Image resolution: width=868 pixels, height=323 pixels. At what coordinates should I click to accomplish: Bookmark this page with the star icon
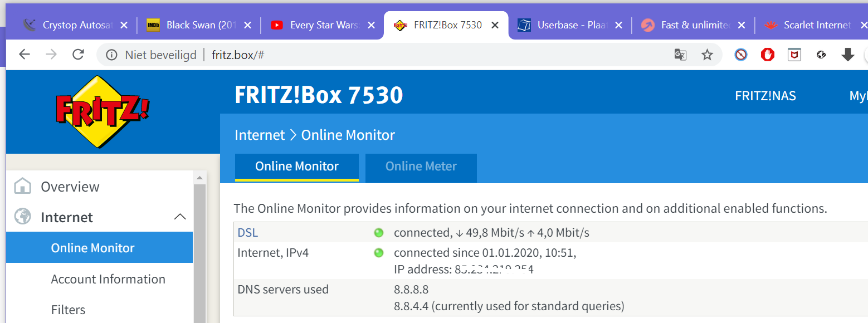pos(707,55)
